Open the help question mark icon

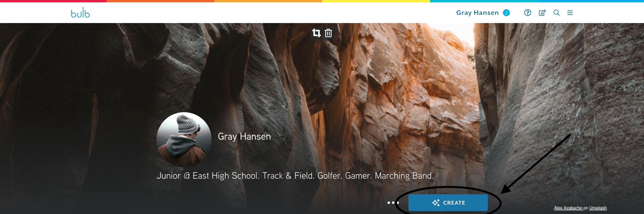point(528,12)
